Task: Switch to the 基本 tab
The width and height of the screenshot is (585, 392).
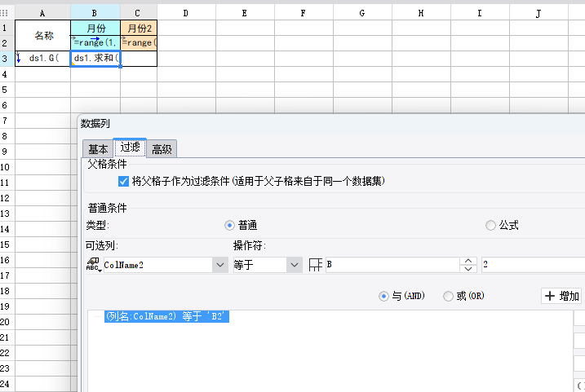Action: coord(98,149)
